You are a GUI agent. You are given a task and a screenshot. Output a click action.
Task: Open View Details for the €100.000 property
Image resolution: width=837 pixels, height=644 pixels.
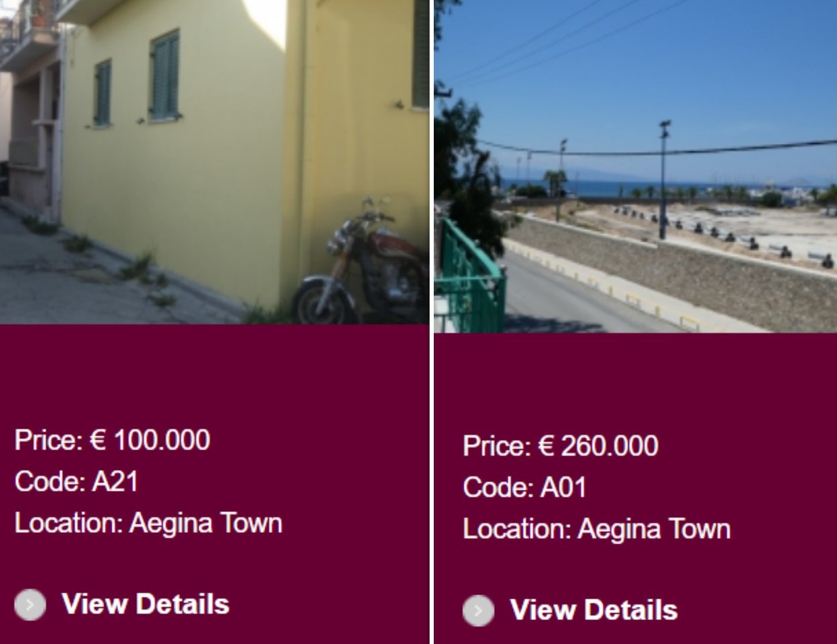click(146, 604)
